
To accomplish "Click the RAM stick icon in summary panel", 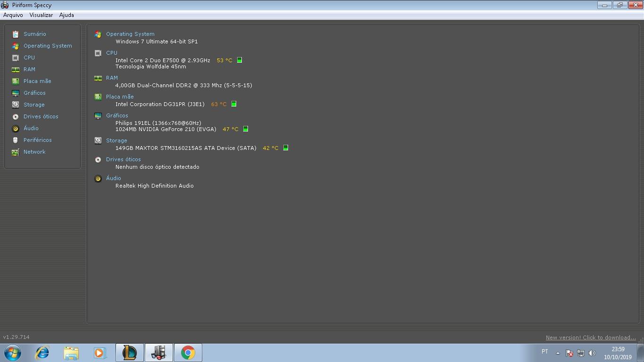I will point(98,78).
